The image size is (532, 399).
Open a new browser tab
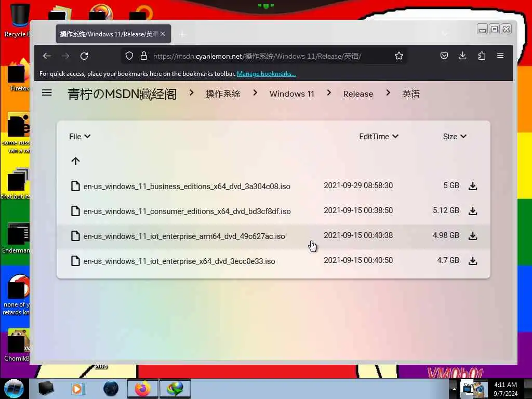[182, 34]
